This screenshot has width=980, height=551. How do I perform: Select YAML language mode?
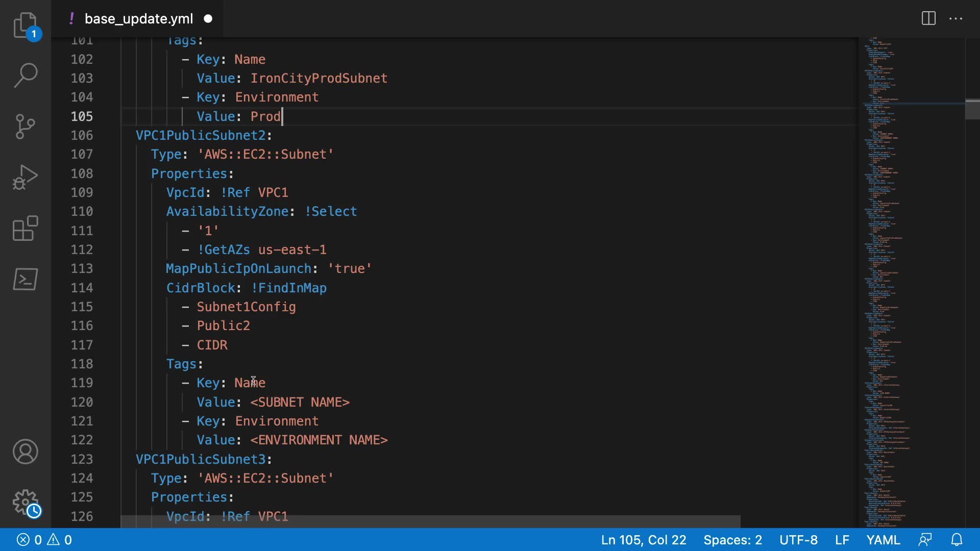883,540
